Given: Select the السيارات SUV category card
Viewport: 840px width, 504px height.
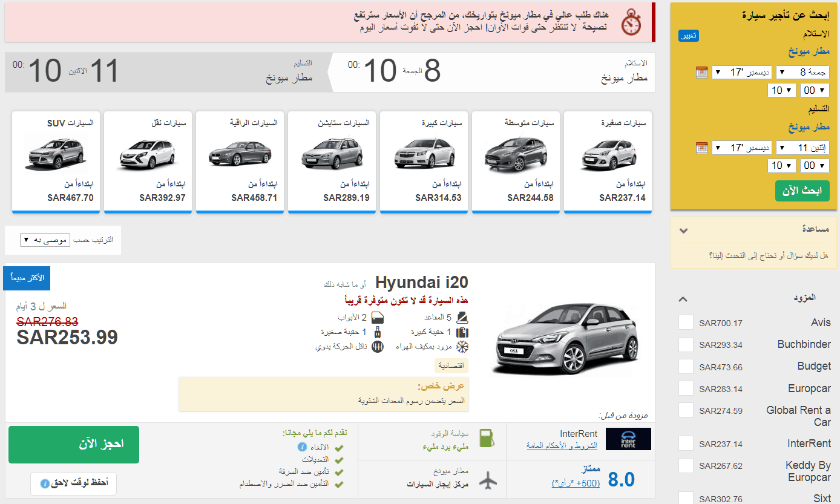Looking at the screenshot, I should click(56, 162).
